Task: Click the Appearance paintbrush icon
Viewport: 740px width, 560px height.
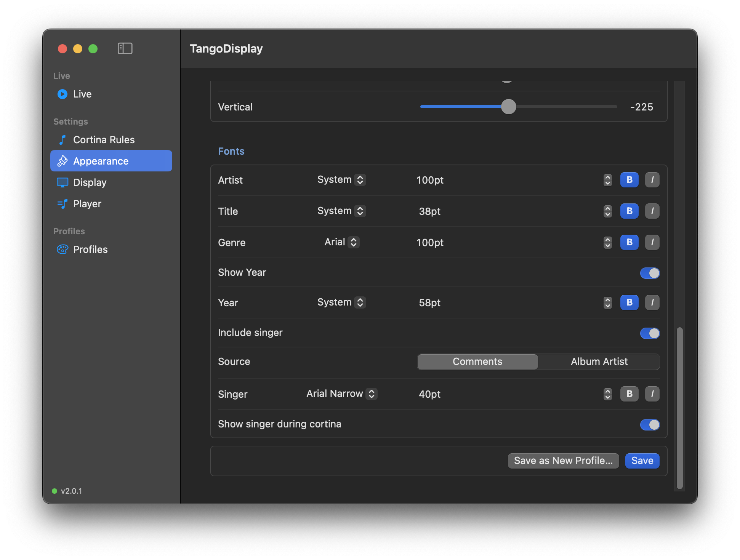Action: (62, 161)
